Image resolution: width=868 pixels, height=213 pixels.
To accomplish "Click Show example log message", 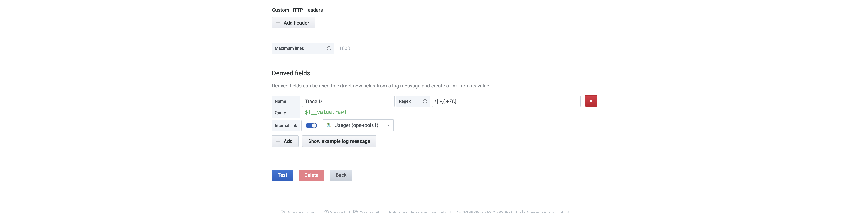I will (339, 141).
